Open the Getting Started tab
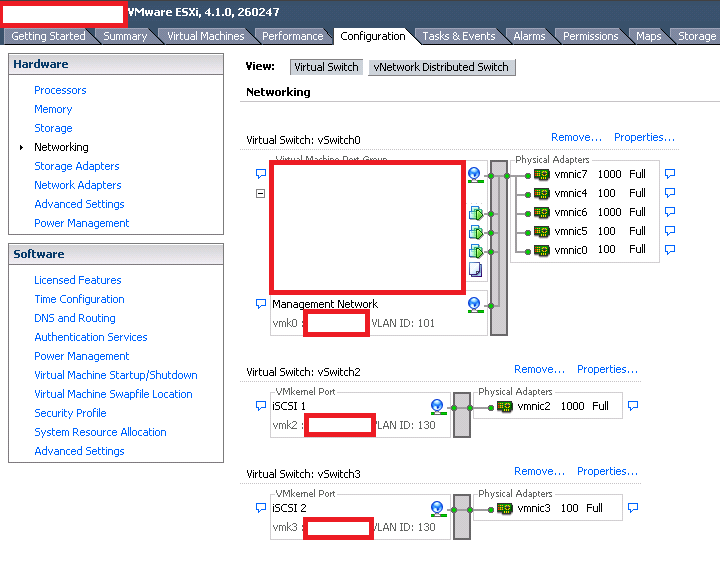 (x=48, y=36)
